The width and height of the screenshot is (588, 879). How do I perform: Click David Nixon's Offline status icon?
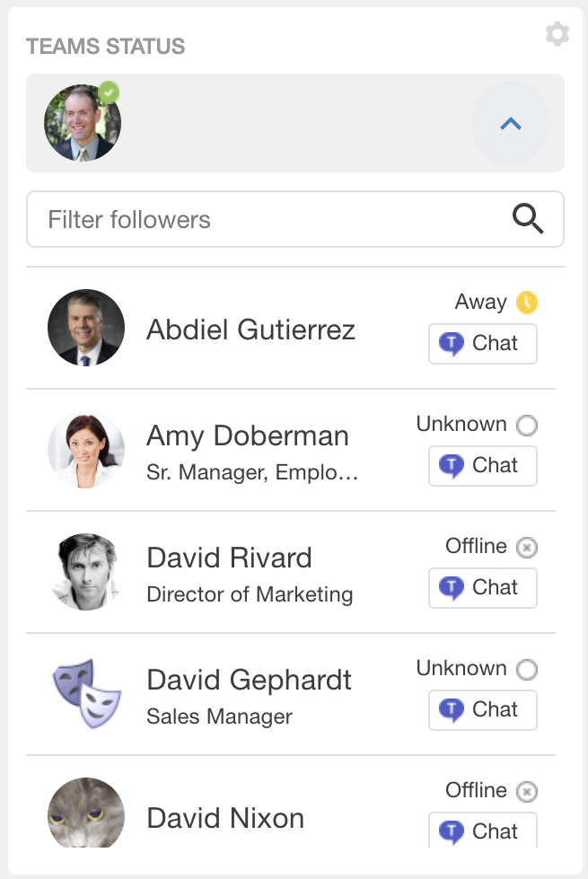pyautogui.click(x=527, y=792)
